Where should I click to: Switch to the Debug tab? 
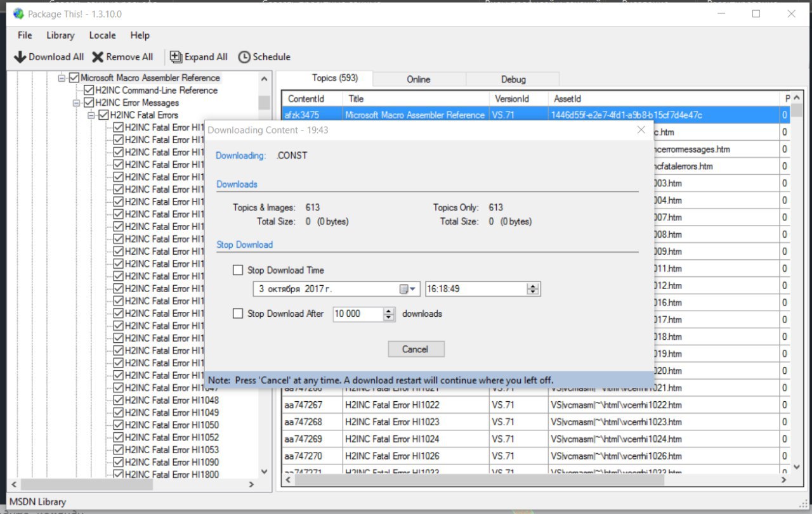coord(513,79)
